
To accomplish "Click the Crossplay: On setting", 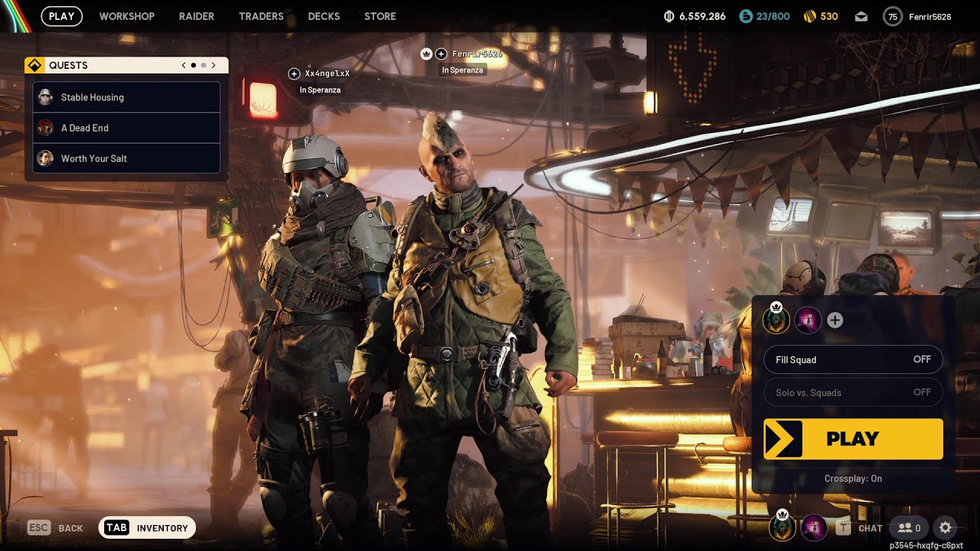I will pyautogui.click(x=853, y=478).
